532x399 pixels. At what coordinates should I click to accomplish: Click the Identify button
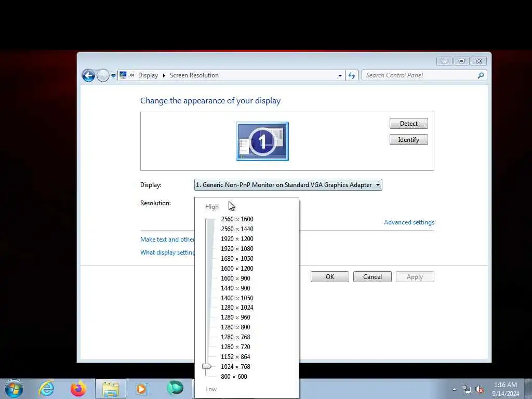coord(408,140)
